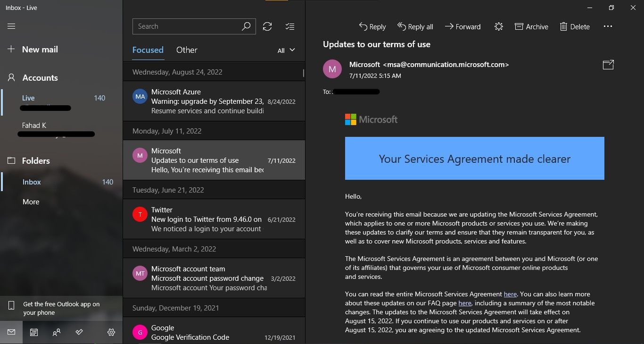The height and width of the screenshot is (344, 644).
Task: Open Microsoft Azure warning email
Action: (214, 101)
